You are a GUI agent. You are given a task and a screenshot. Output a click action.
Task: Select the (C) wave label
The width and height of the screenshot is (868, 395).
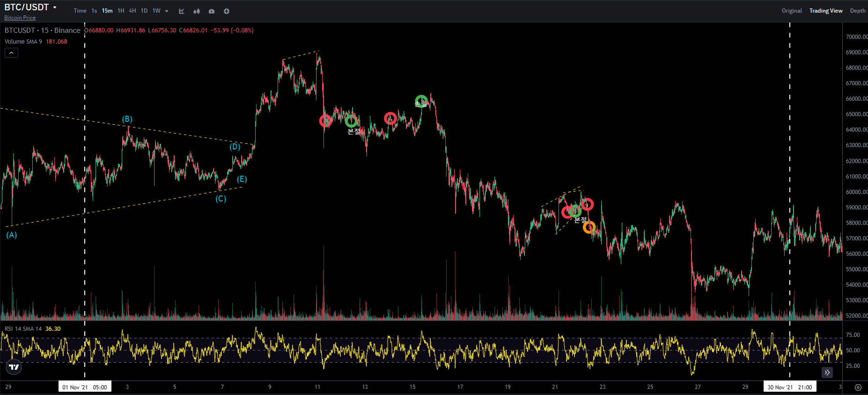[x=221, y=199]
